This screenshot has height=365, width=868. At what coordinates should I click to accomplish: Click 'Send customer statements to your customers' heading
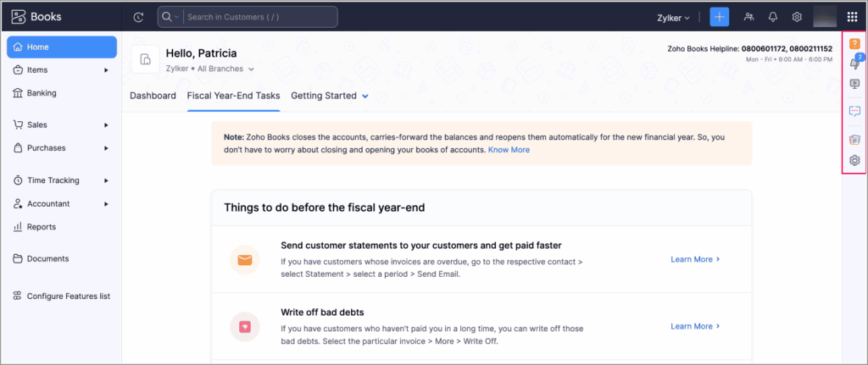[x=421, y=245]
